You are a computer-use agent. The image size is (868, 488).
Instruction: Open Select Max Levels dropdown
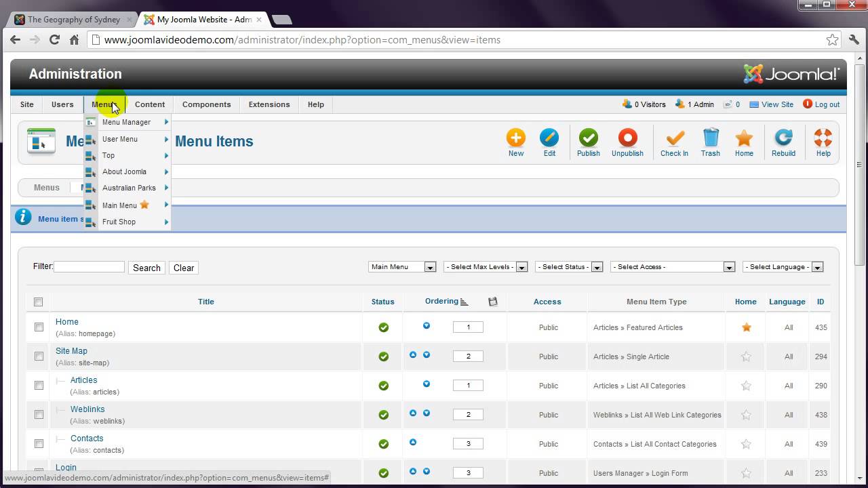(486, 267)
